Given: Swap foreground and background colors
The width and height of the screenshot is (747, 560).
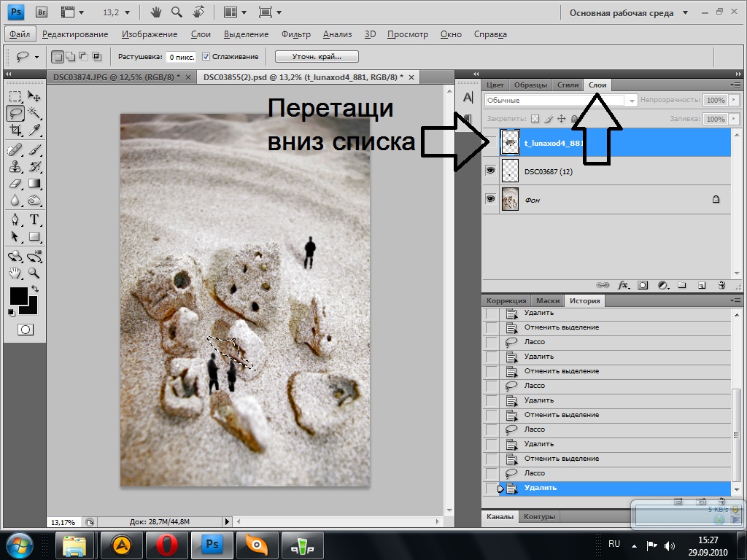Looking at the screenshot, I should [x=35, y=289].
